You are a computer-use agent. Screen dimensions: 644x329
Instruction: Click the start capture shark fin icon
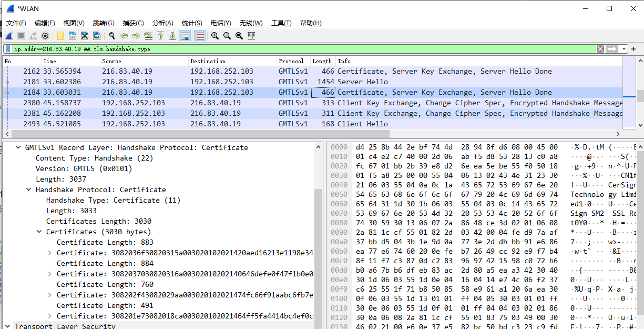tap(9, 36)
